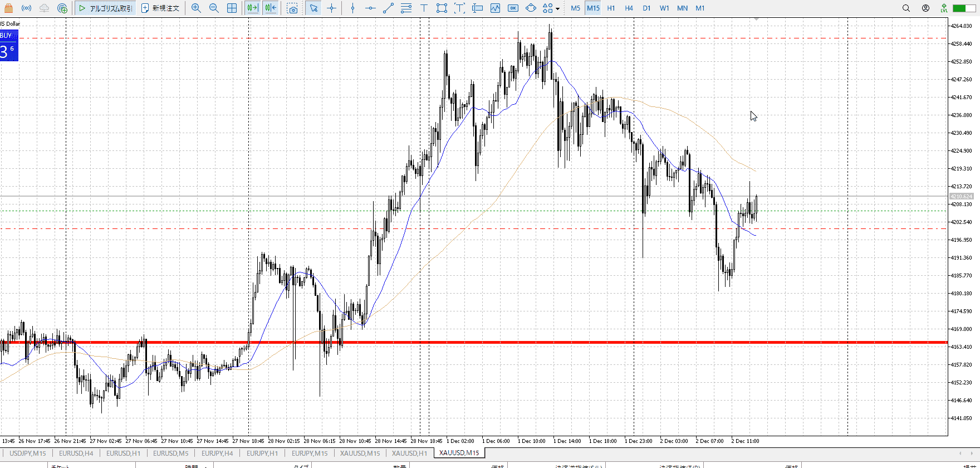980x468 pixels.
Task: Click the zoom in magnifier icon
Action: [196, 8]
